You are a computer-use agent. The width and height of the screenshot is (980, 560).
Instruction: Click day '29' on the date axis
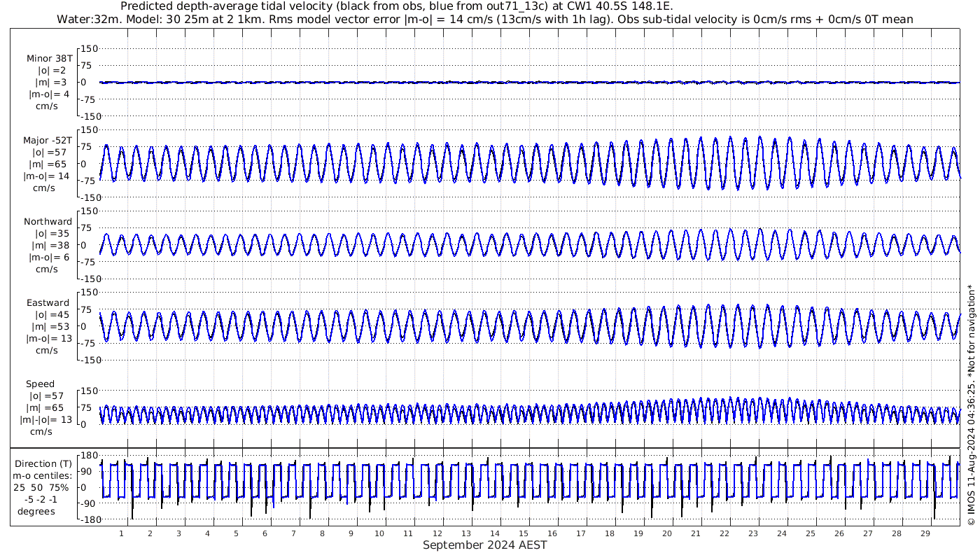pos(925,533)
